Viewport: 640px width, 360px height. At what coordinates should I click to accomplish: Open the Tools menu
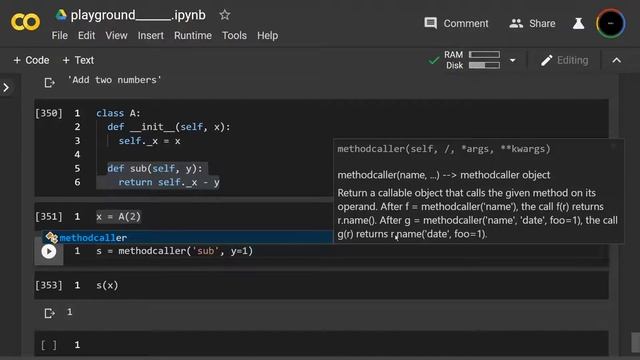point(234,36)
